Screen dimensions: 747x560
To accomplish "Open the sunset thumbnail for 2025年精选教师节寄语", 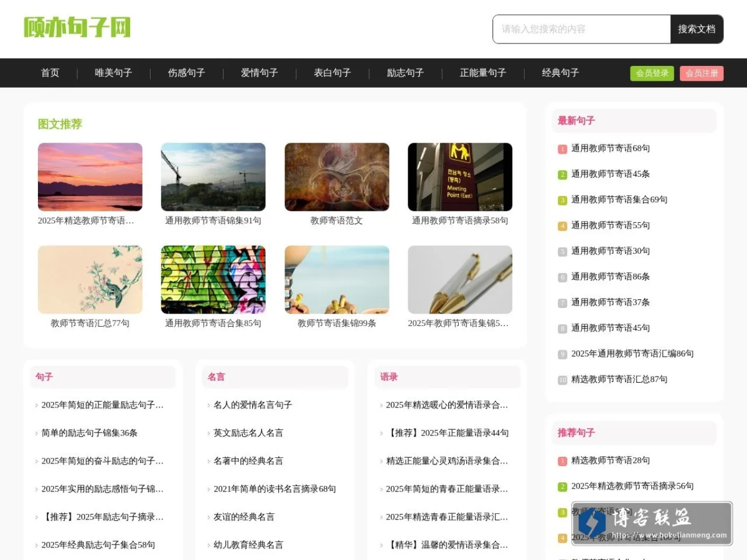I will point(90,177).
